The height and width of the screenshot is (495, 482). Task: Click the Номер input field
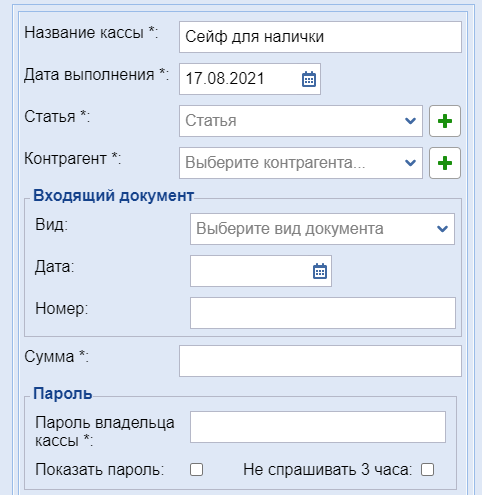pos(323,313)
